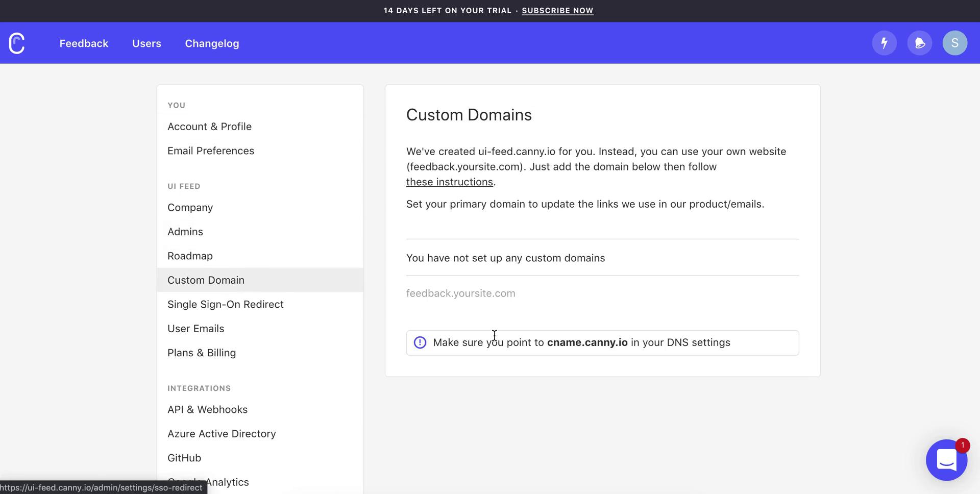This screenshot has width=980, height=494.
Task: Open the Admins settings page
Action: point(185,231)
